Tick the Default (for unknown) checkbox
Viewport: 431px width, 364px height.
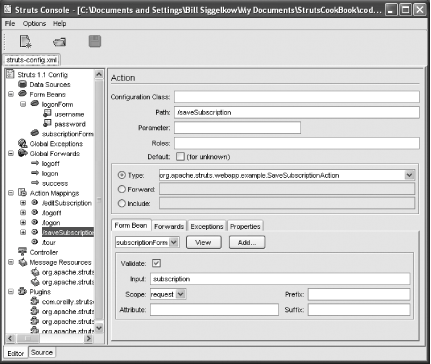click(180, 156)
